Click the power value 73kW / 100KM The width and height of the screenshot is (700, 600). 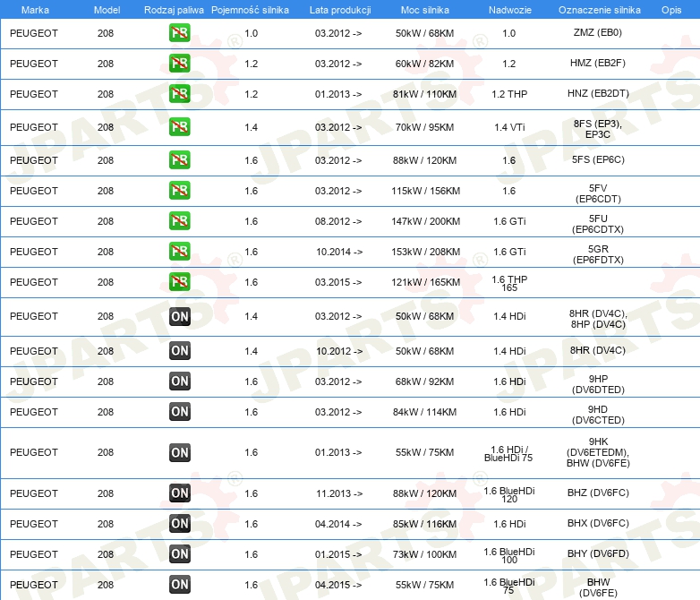[424, 554]
